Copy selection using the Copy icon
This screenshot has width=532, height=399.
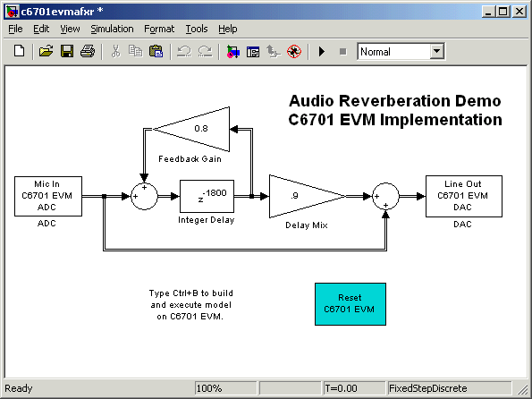click(135, 52)
